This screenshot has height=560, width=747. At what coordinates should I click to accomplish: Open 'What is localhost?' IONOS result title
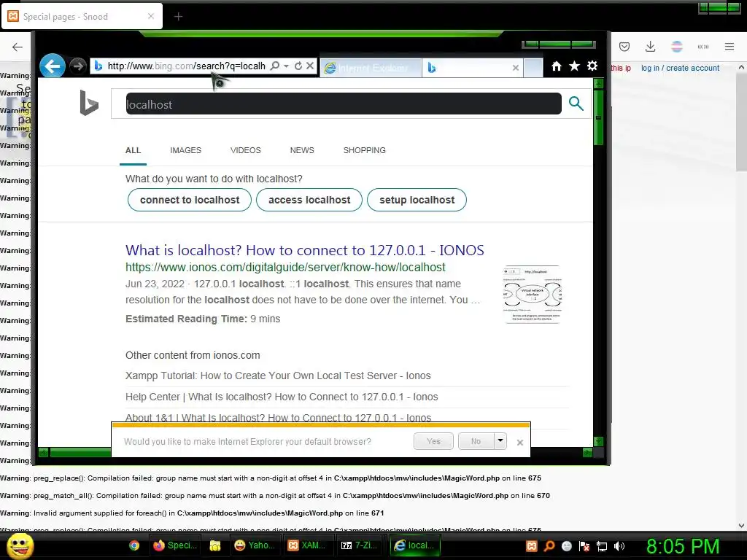point(305,251)
